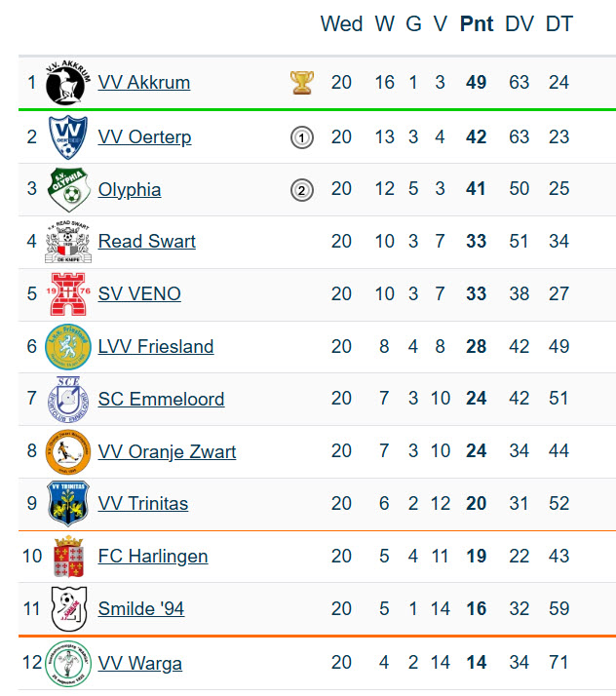
Task: Open the Read Swart team page
Action: point(147,242)
